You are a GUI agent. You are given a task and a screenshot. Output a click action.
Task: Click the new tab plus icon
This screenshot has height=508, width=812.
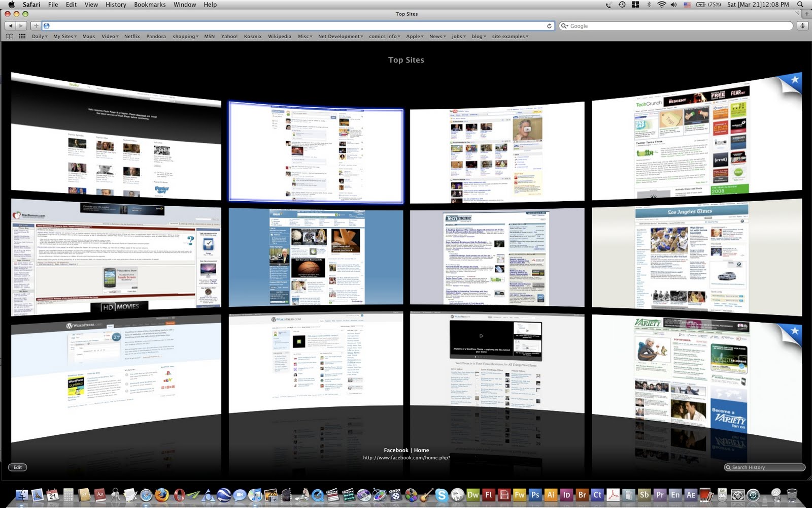click(36, 25)
